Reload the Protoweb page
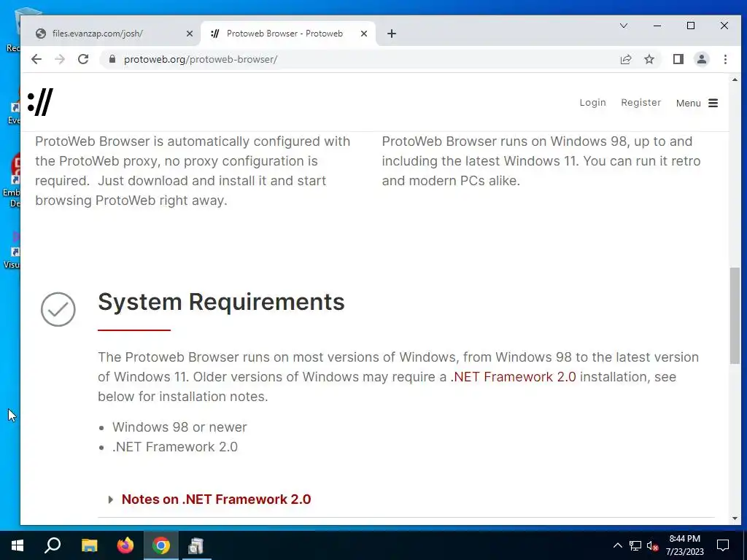The height and width of the screenshot is (560, 747). 83,59
